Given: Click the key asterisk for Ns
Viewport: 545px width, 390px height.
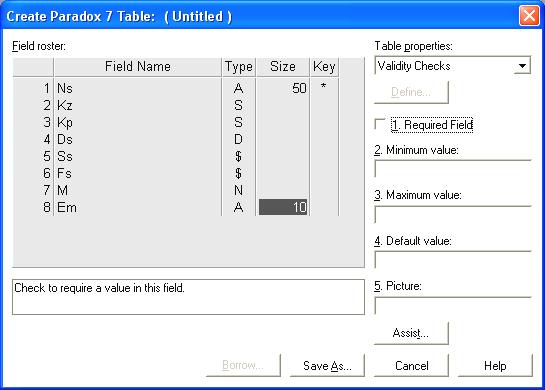Looking at the screenshot, I should pyautogui.click(x=324, y=87).
